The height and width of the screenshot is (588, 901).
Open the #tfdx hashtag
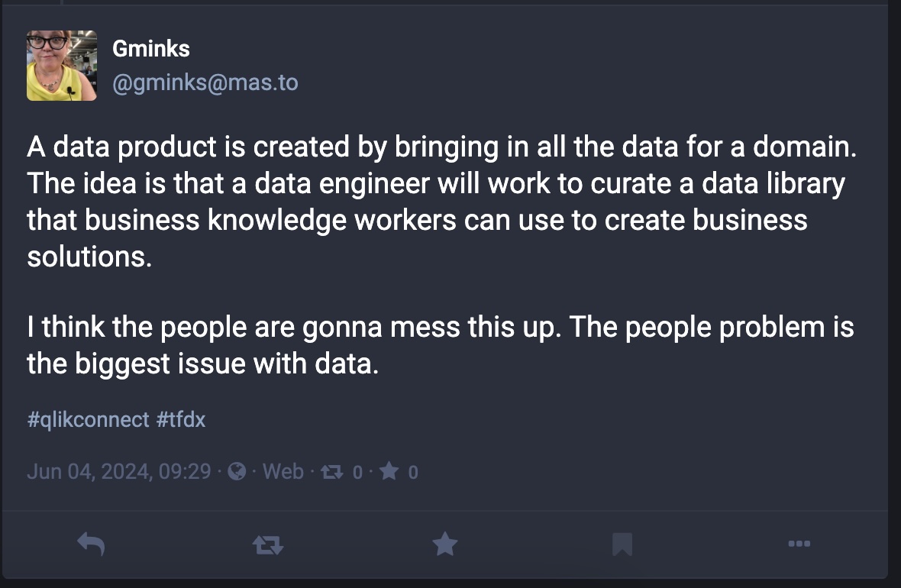(180, 419)
